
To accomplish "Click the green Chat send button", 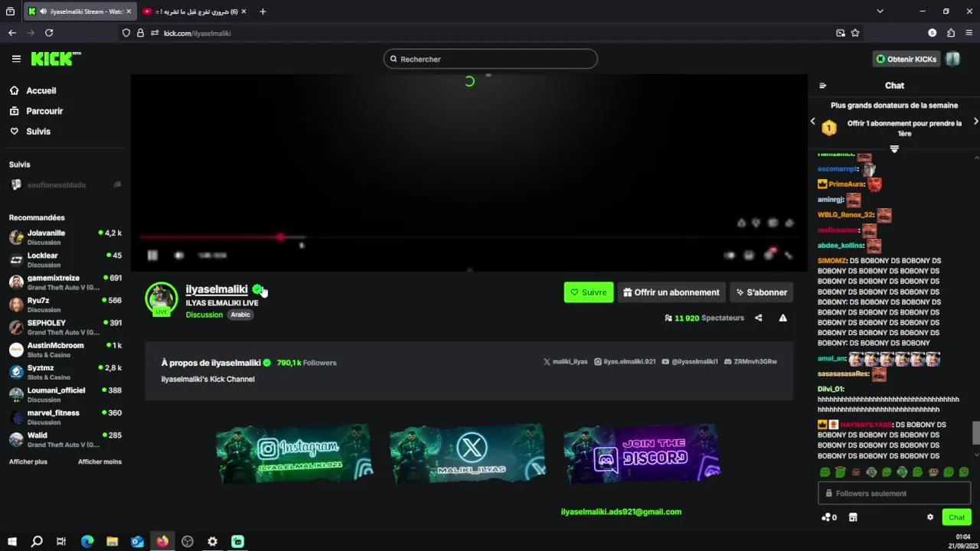I will point(956,517).
